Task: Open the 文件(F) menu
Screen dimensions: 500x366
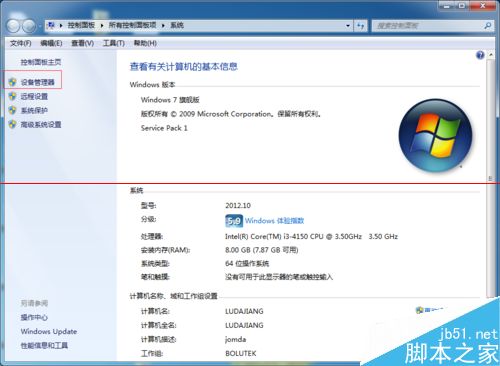Action: (x=21, y=43)
